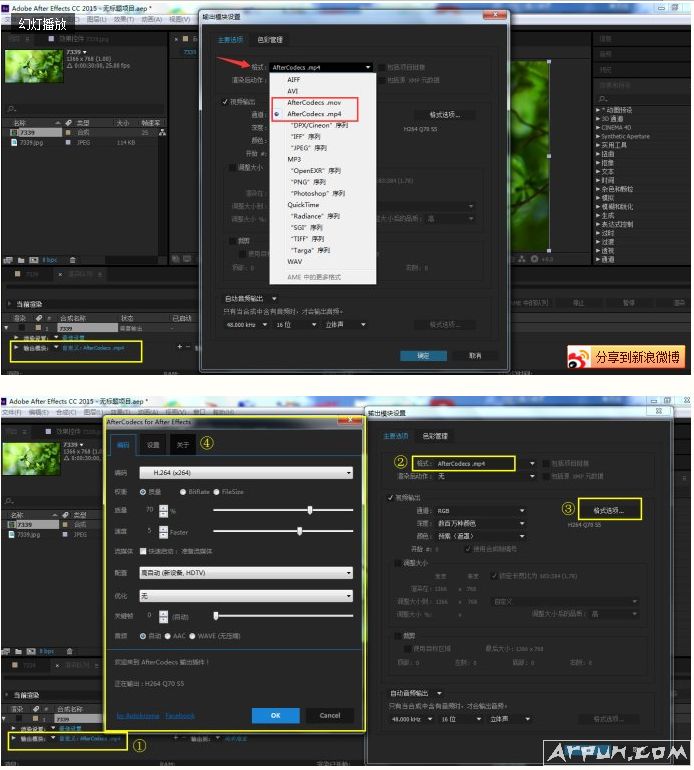The width and height of the screenshot is (694, 770).
Task: Toggle 调整大小 checkbox in bottom output module dialog
Action: tap(398, 563)
